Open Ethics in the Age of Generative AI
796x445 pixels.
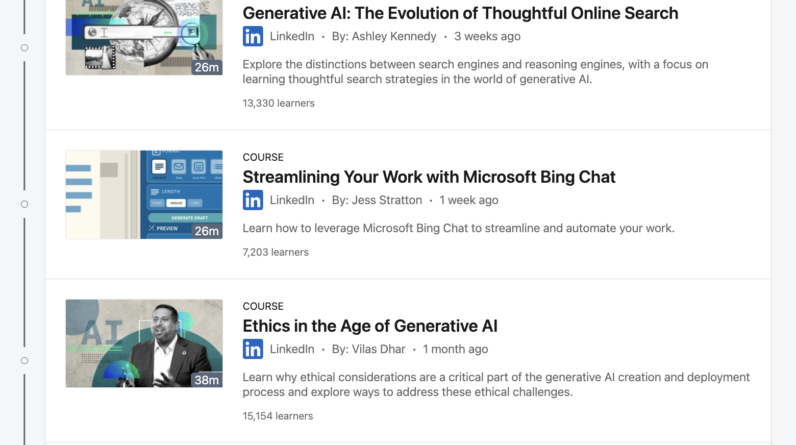370,326
